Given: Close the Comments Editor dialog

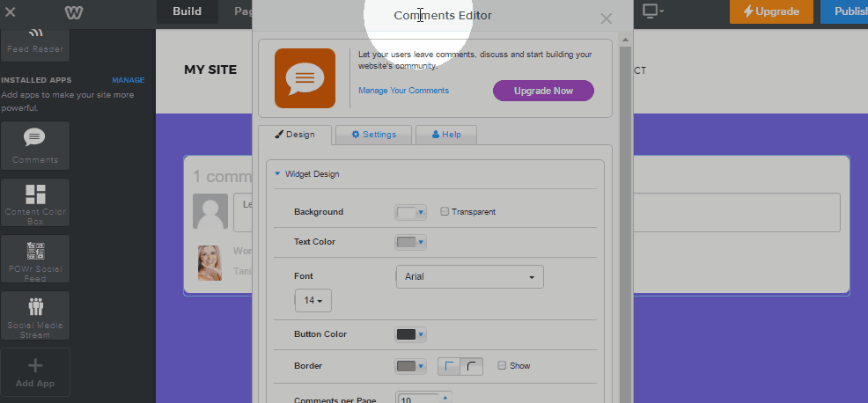Looking at the screenshot, I should (607, 18).
